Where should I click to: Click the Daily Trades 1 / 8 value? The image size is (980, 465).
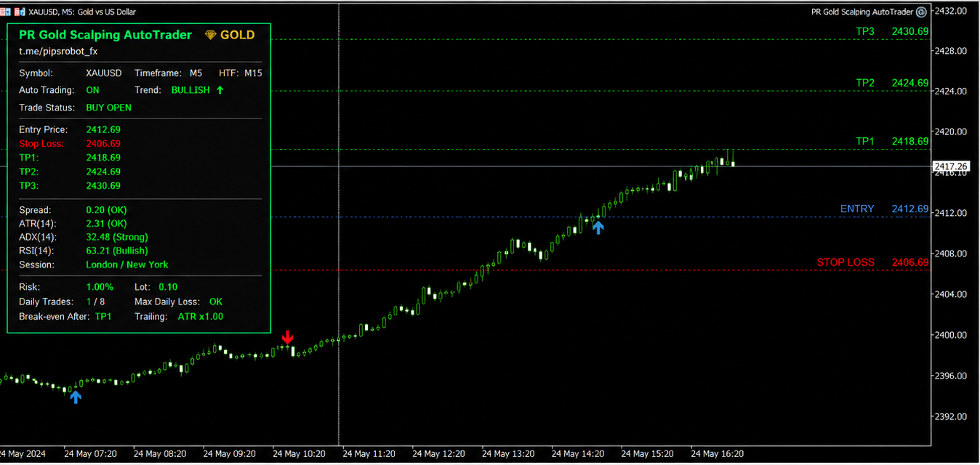(x=95, y=301)
